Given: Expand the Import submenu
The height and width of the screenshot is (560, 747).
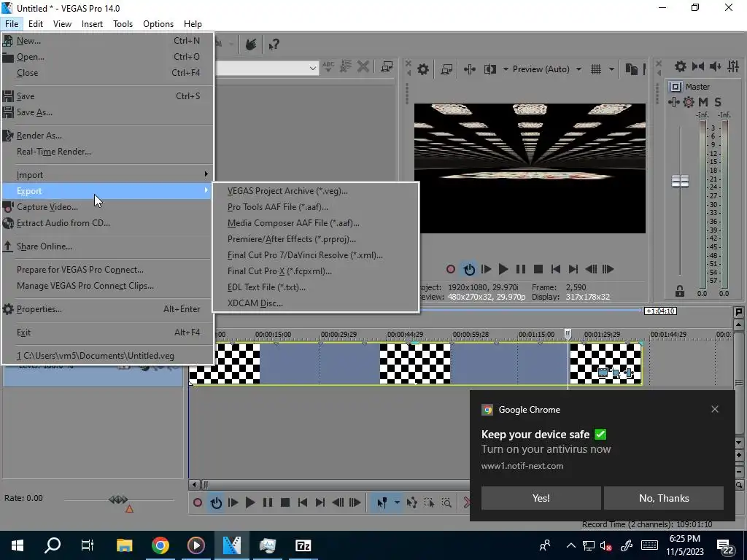Looking at the screenshot, I should coord(107,175).
